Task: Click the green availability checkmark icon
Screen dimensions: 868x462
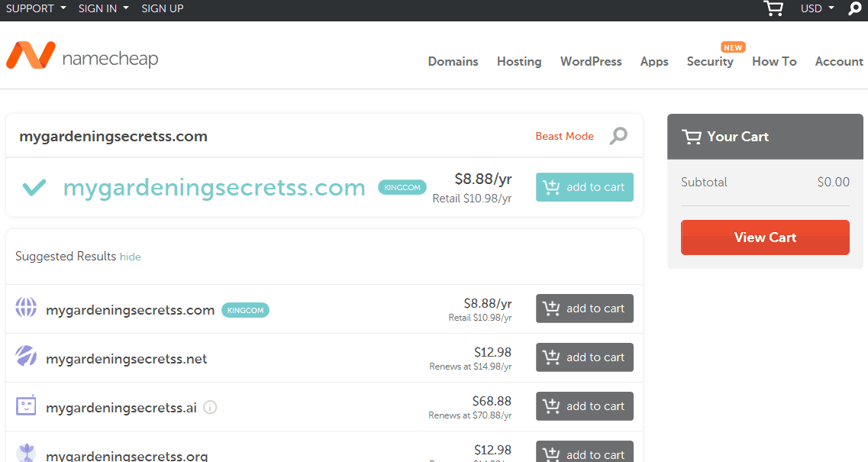Action: [34, 187]
